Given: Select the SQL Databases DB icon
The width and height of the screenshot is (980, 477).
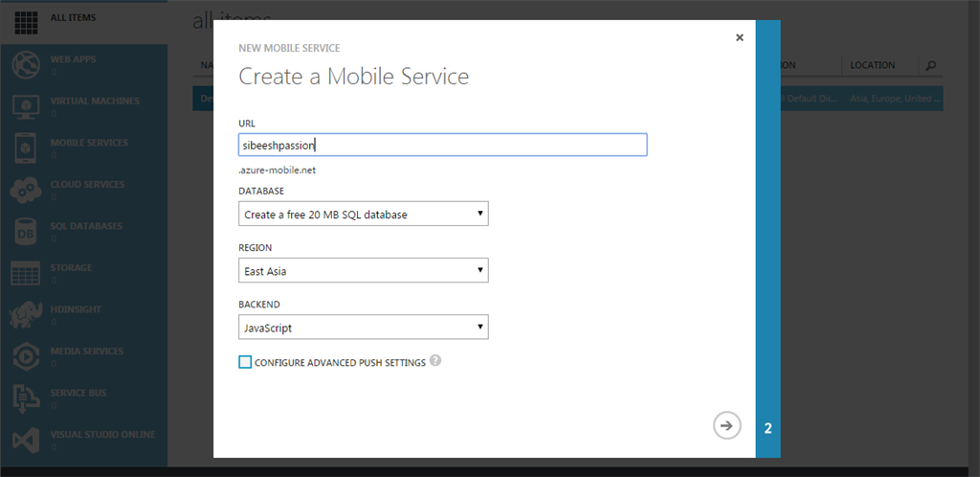Looking at the screenshot, I should 25,232.
